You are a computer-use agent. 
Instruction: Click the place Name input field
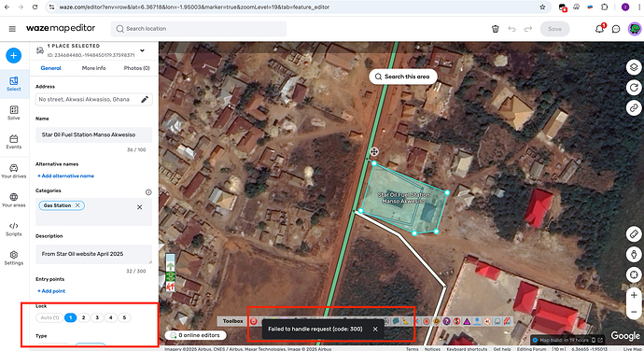pos(93,134)
